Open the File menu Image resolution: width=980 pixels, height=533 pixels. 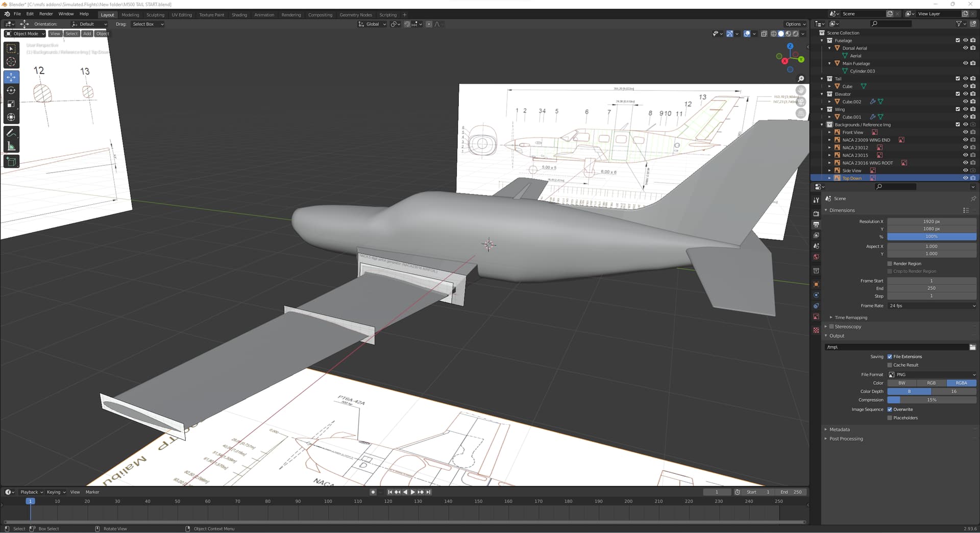[x=17, y=14]
